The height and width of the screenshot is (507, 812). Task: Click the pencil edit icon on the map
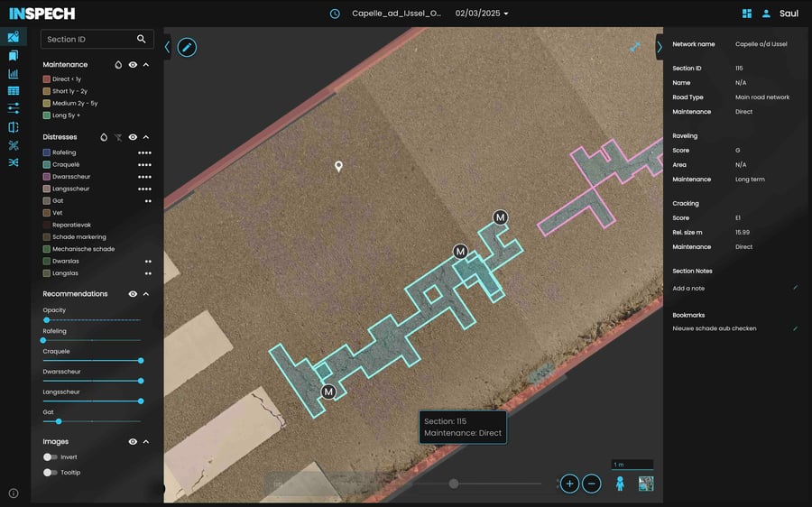(187, 47)
